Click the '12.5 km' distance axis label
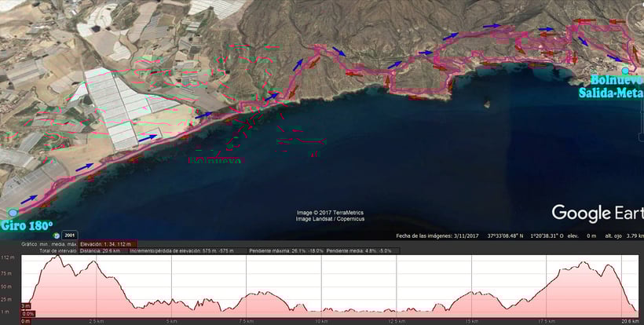The image size is (644, 325). pyautogui.click(x=397, y=321)
